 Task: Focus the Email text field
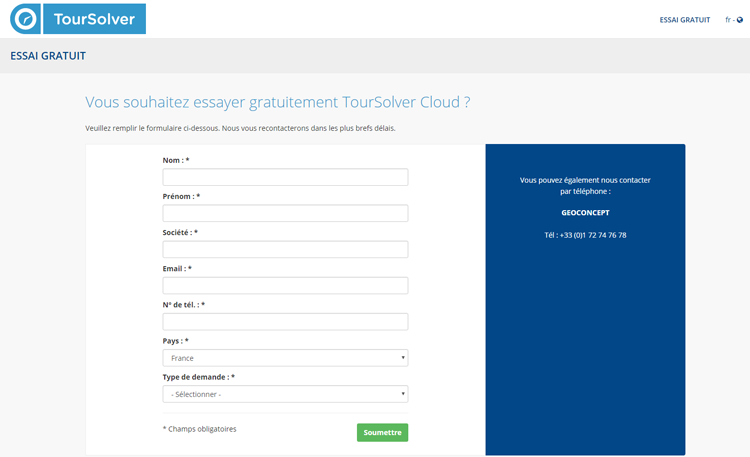[285, 286]
